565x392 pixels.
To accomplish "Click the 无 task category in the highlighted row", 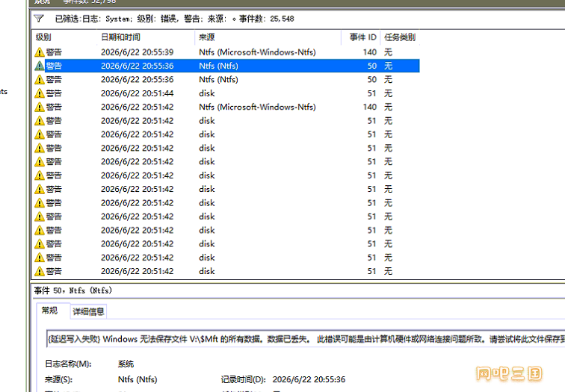I will tap(388, 66).
